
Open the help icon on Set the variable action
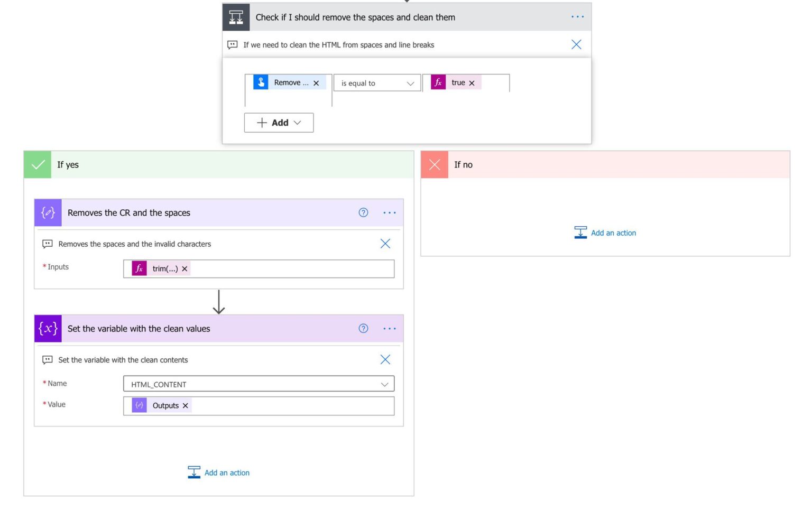(363, 328)
